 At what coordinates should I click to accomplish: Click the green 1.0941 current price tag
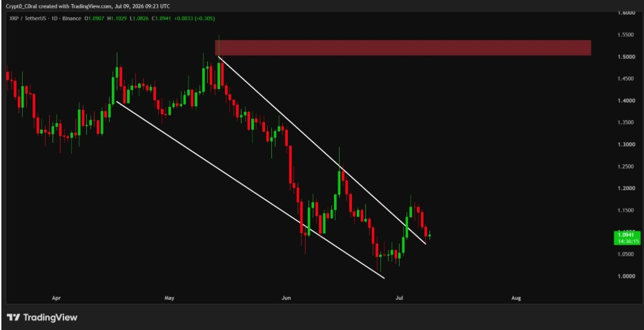627,235
